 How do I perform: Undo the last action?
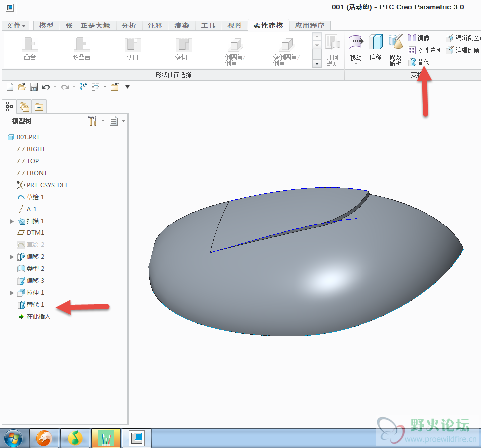[x=46, y=87]
